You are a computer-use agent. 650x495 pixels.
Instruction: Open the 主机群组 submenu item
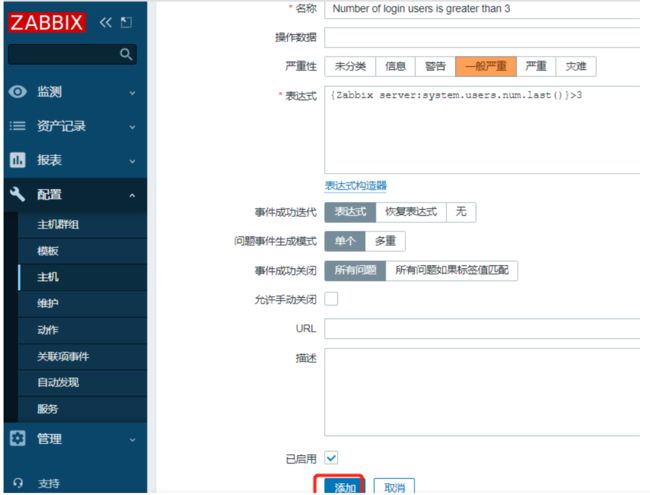[82, 225]
